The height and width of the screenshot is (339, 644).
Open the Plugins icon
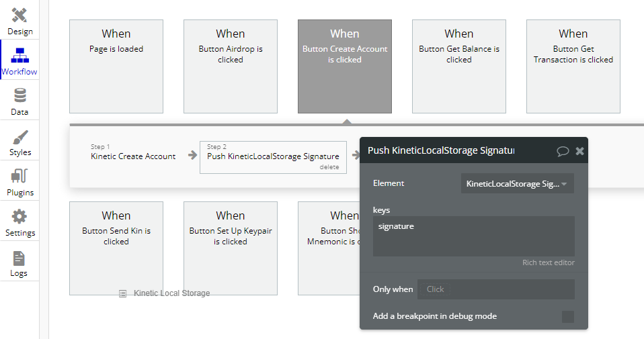[x=19, y=177]
